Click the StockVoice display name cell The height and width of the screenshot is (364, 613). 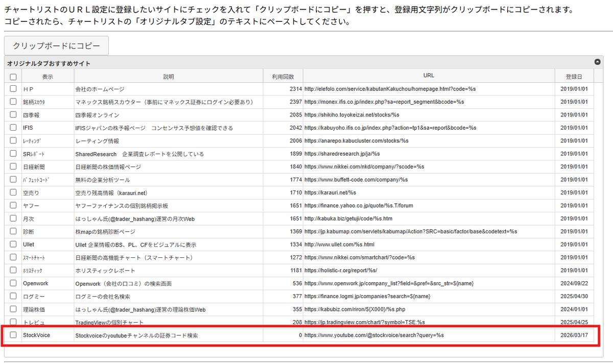[48, 335]
